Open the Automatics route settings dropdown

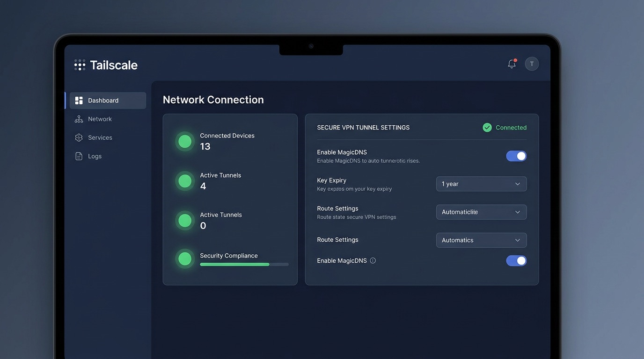point(481,240)
